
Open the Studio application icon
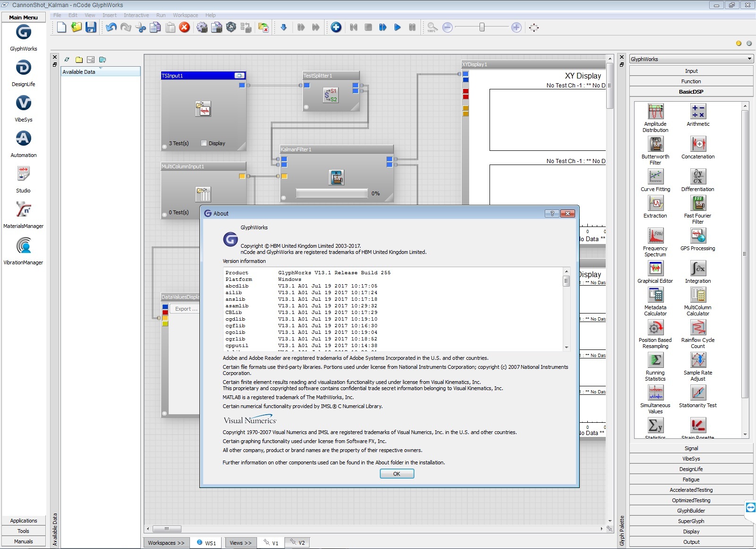click(24, 174)
